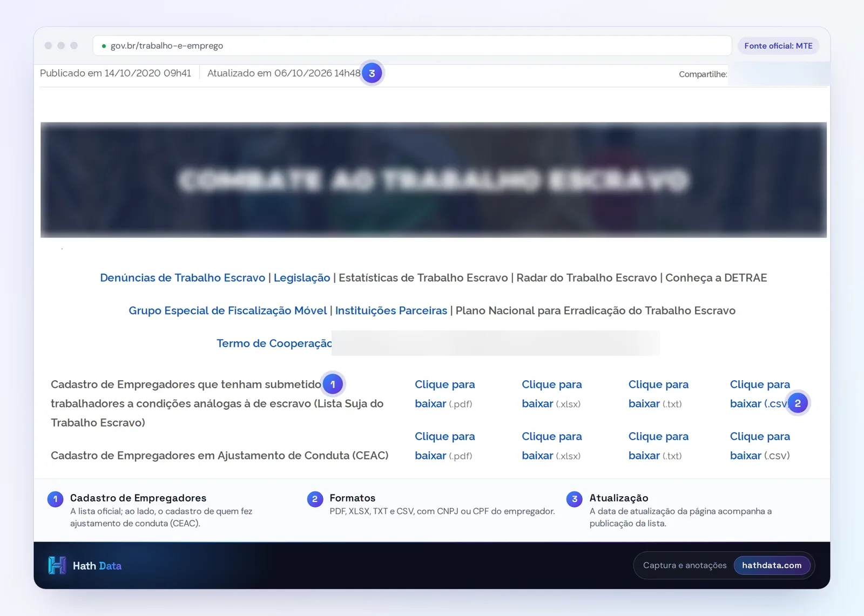Click the Formatos legend heading

tap(353, 498)
